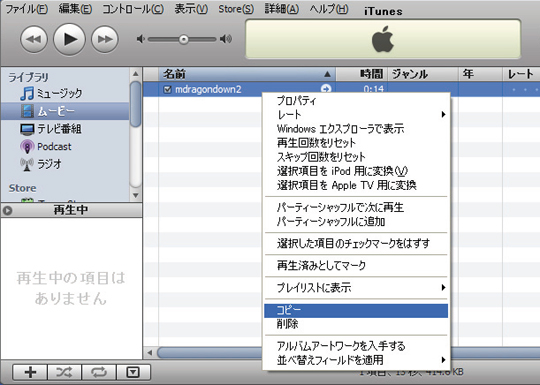540x385 pixels.
Task: Choose 再生済みとしてマーク
Action: (356, 266)
